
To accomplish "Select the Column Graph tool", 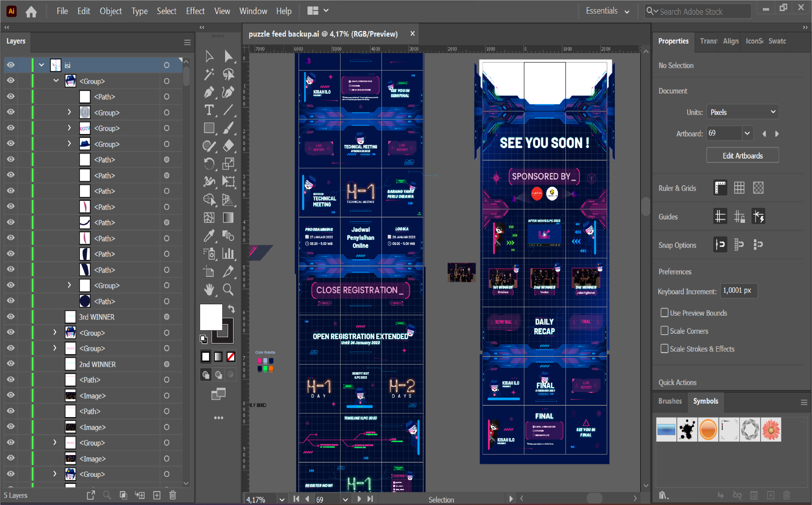I will point(228,254).
